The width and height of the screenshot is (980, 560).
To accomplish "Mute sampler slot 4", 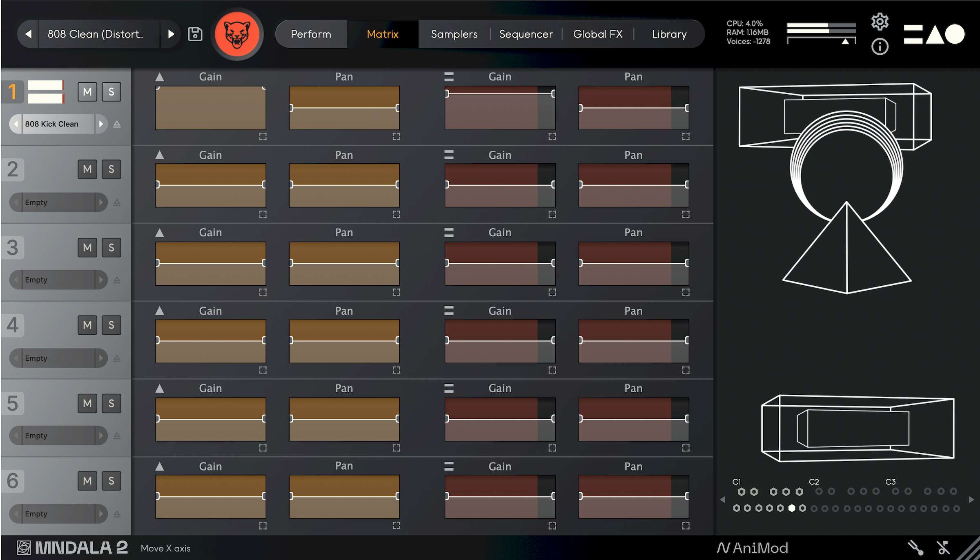I will tap(87, 325).
